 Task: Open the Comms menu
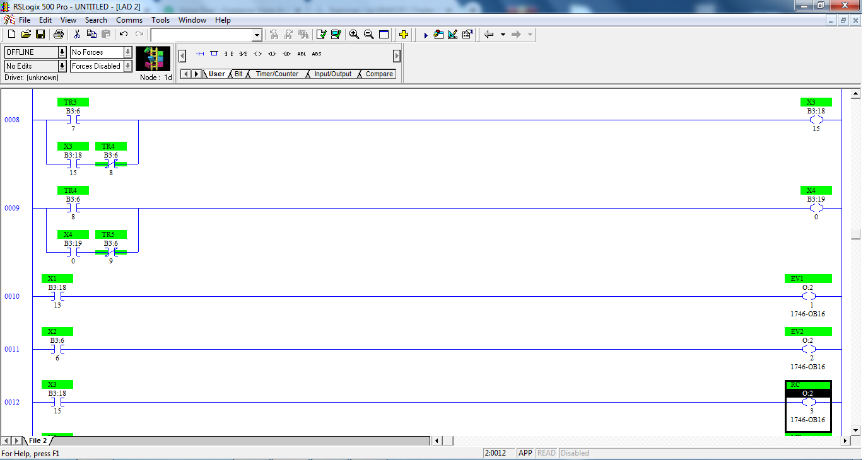point(129,20)
